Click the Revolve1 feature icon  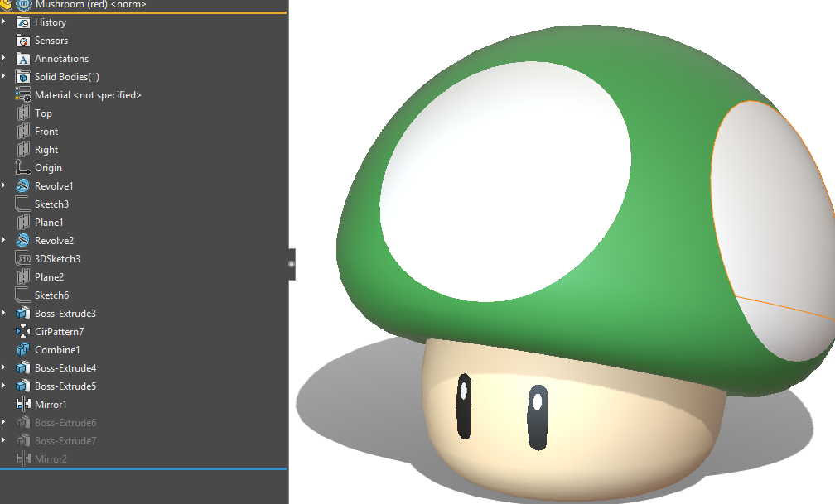click(x=23, y=185)
